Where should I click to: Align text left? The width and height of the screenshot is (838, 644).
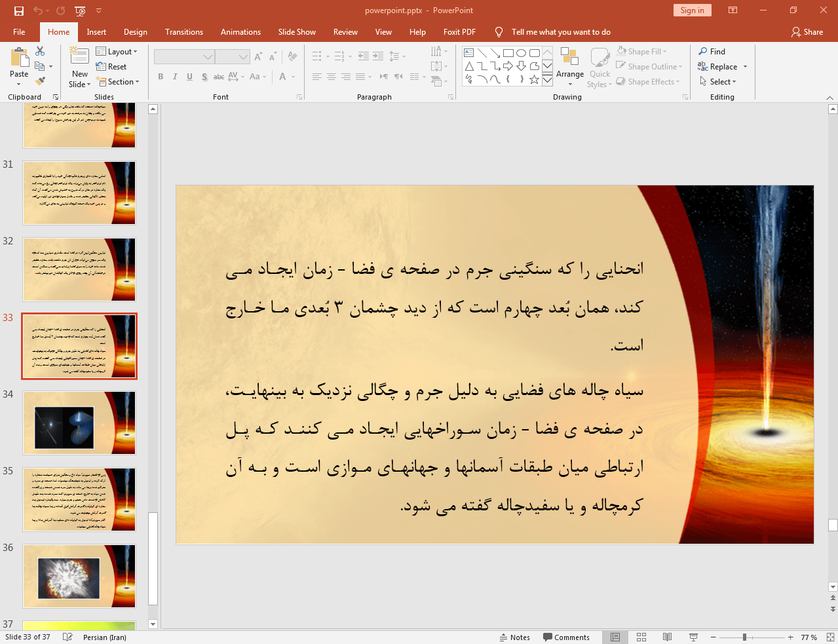tap(317, 77)
